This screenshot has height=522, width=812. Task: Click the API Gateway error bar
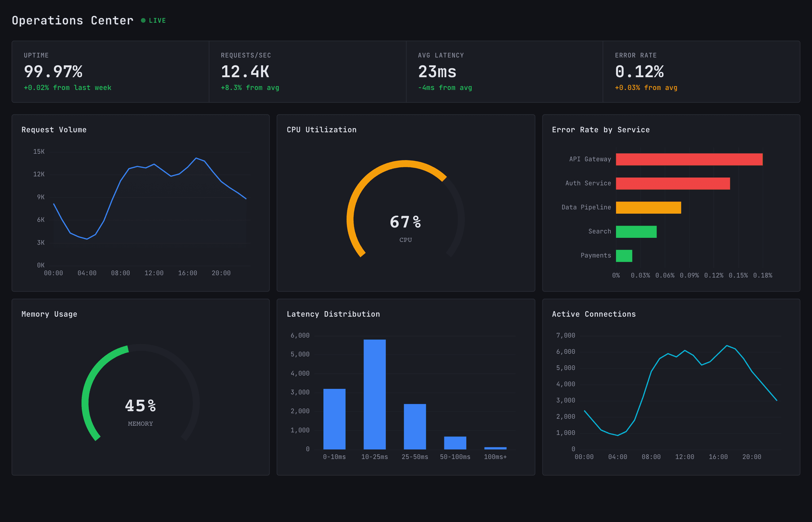689,159
